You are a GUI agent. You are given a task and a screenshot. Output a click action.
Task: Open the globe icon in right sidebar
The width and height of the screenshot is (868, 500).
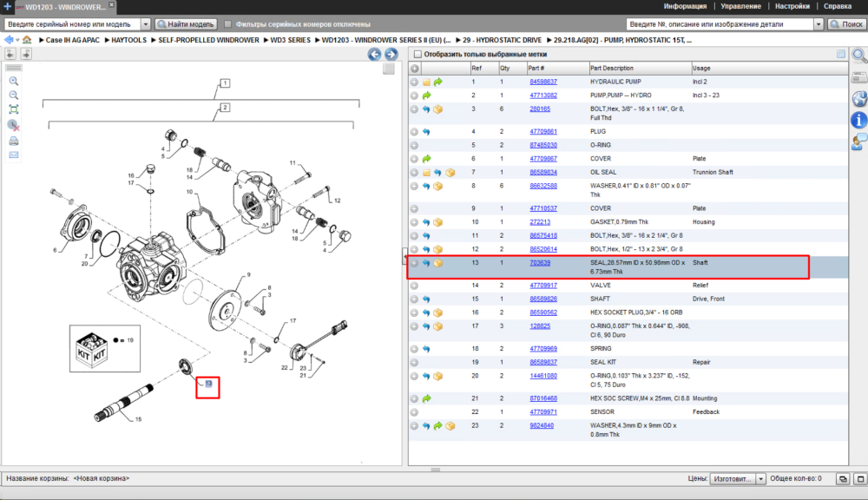[858, 99]
